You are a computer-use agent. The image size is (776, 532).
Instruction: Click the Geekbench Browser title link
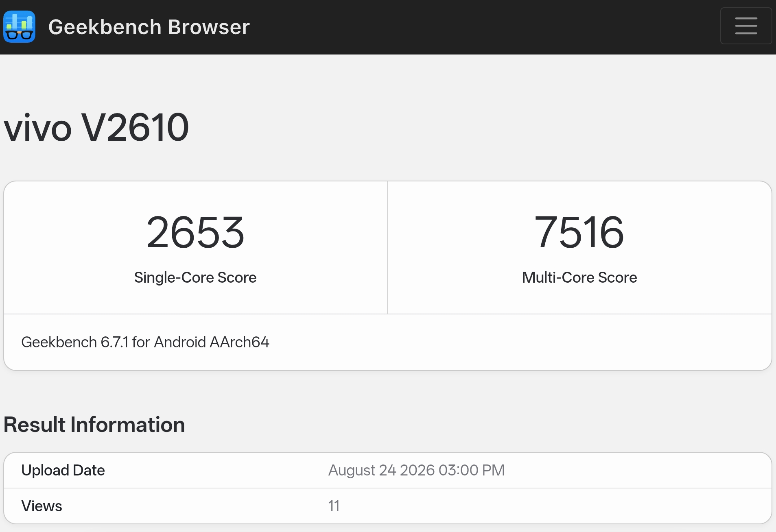149,27
